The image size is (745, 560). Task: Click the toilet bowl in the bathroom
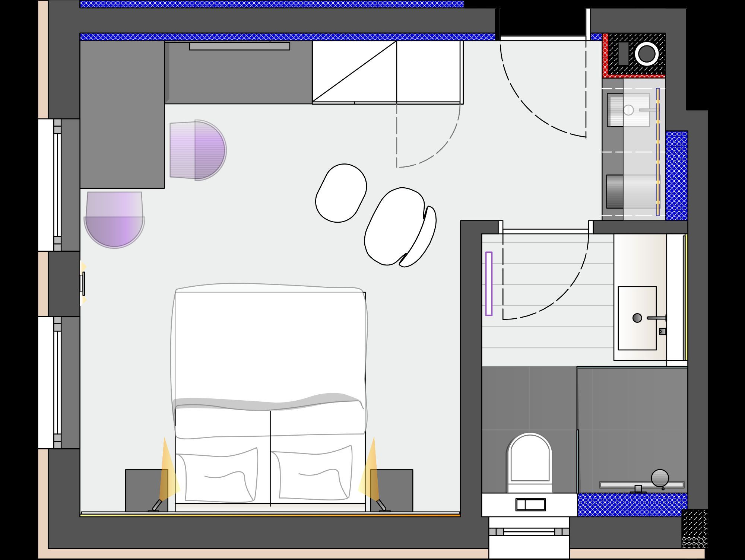tap(530, 461)
